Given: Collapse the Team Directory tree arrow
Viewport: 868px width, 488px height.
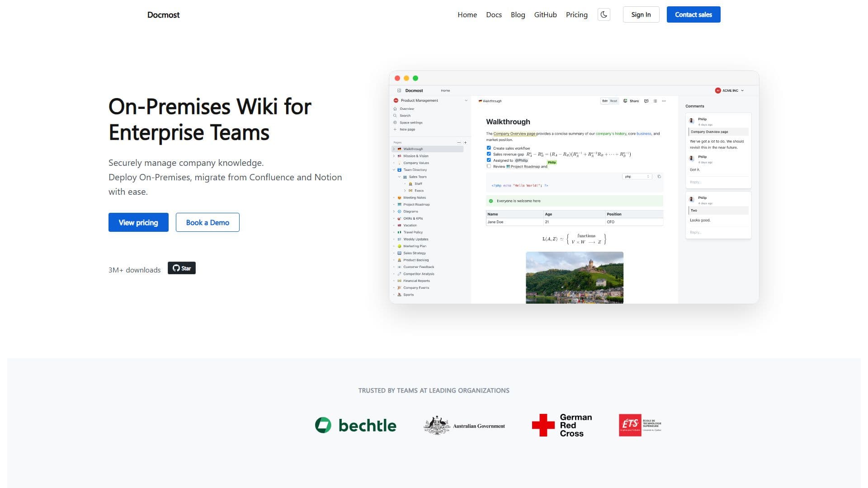Looking at the screenshot, I should coord(394,170).
